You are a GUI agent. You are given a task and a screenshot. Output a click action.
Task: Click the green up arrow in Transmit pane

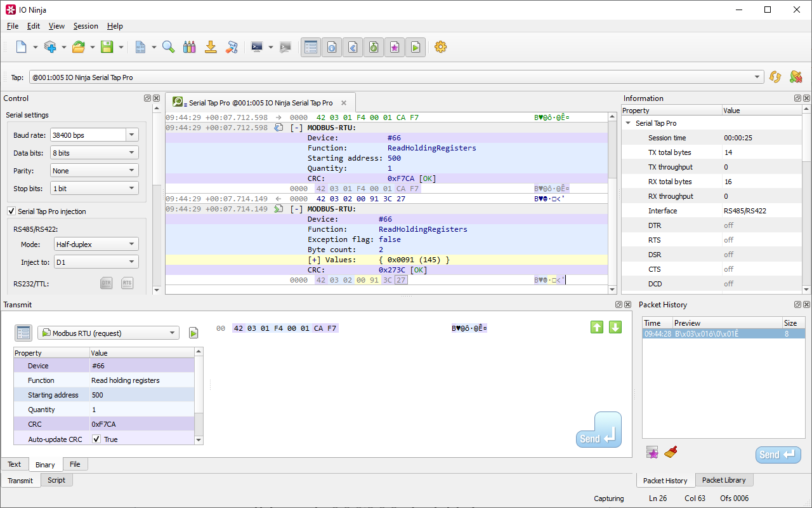tap(597, 327)
